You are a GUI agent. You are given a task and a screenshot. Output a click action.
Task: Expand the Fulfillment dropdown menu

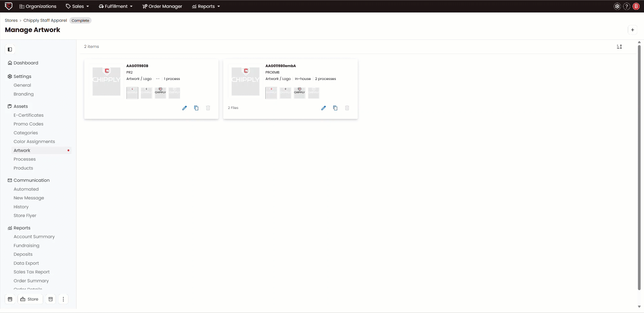pyautogui.click(x=116, y=6)
